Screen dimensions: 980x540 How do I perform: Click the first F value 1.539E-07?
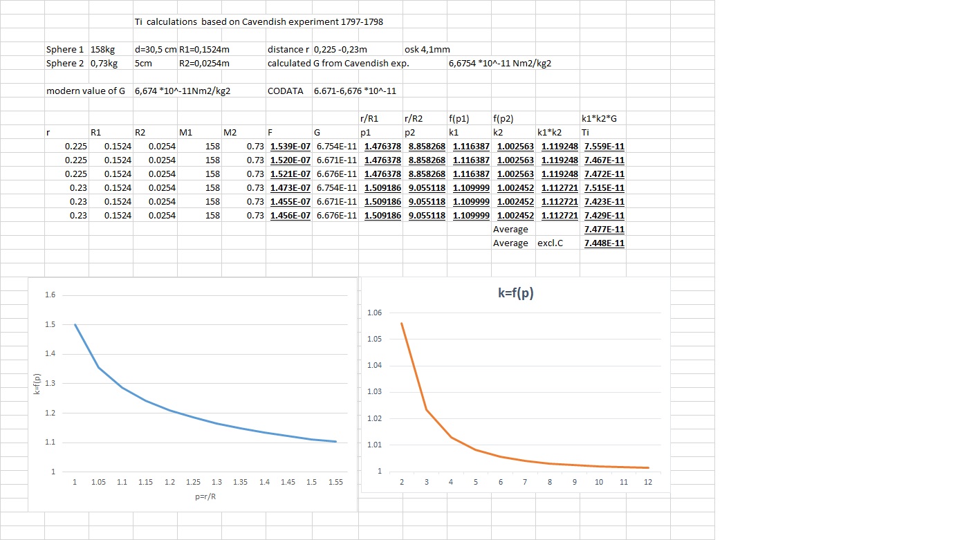289,146
